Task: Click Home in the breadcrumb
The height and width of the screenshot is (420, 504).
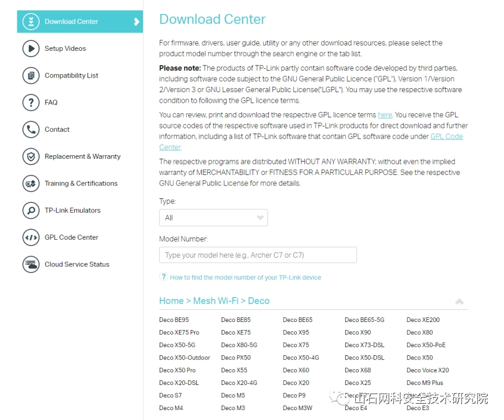Action: [171, 301]
